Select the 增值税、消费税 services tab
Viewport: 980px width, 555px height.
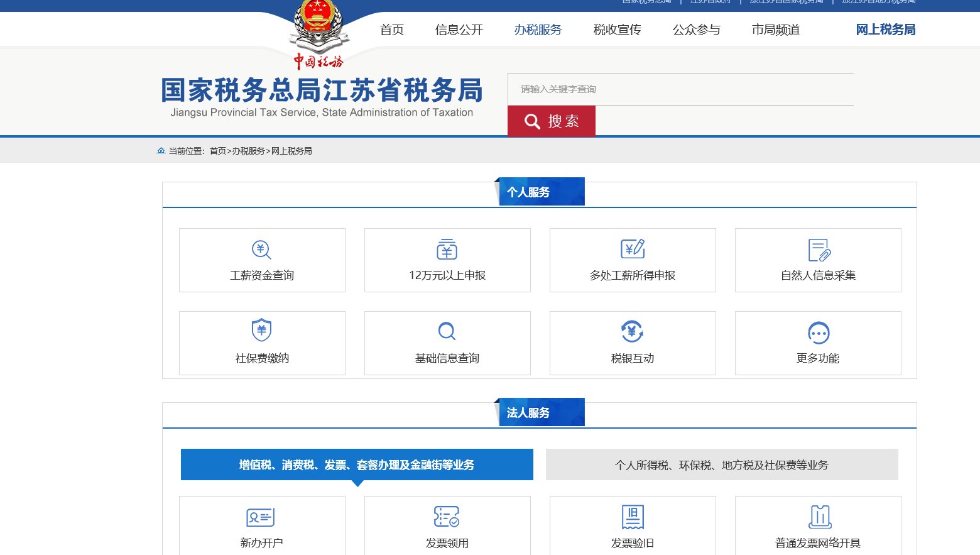tap(356, 464)
